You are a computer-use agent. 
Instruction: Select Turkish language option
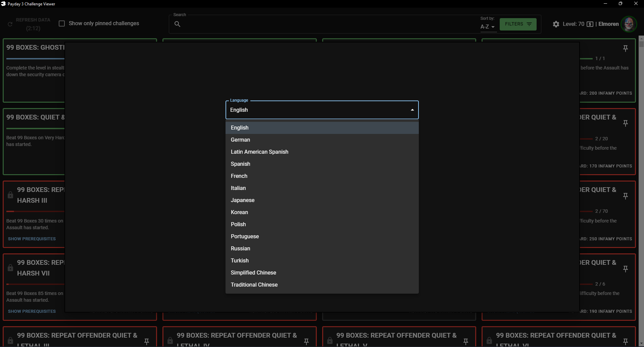click(x=322, y=261)
